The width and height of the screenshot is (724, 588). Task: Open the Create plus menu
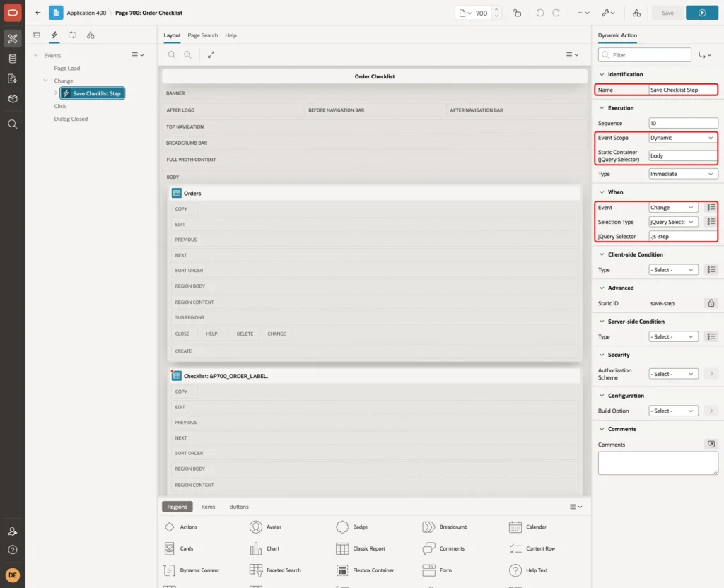[x=583, y=13]
